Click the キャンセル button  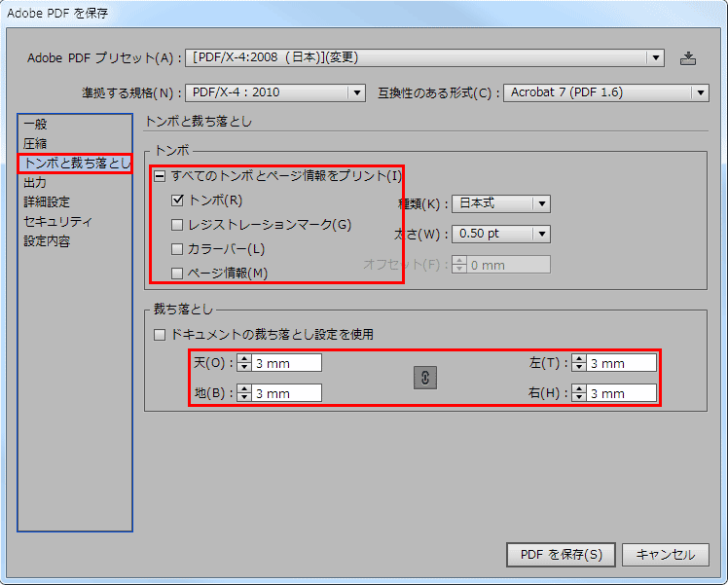click(666, 555)
